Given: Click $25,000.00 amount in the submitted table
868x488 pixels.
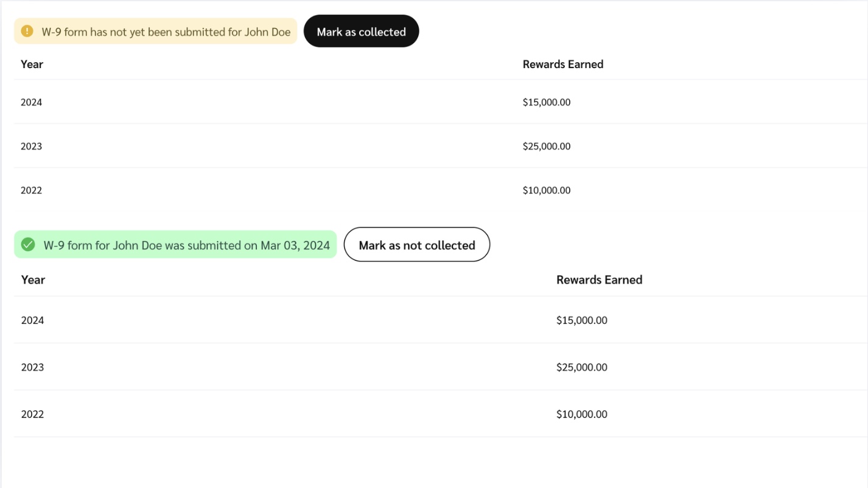Looking at the screenshot, I should [x=581, y=368].
